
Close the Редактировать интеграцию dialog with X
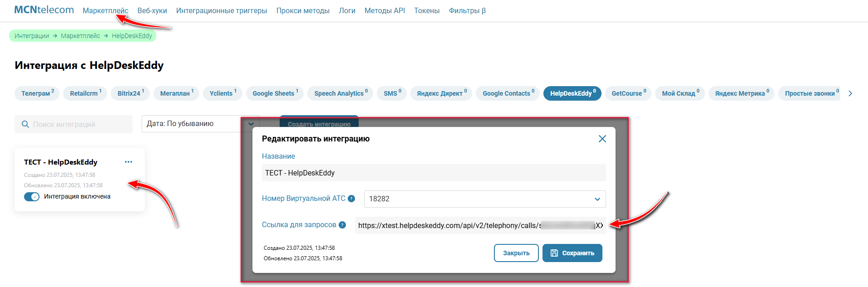602,139
